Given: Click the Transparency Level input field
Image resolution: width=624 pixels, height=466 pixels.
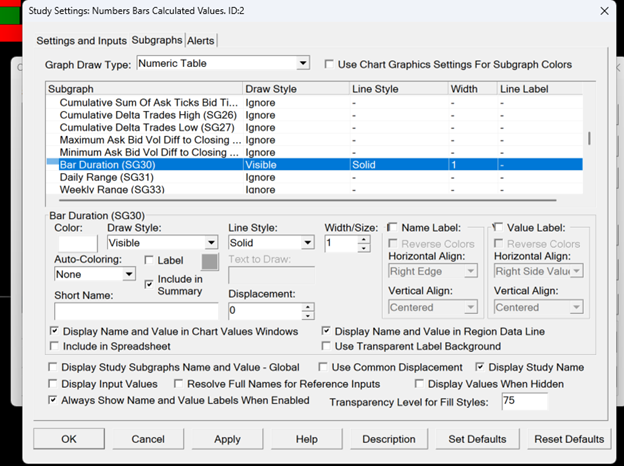Looking at the screenshot, I should coord(524,401).
